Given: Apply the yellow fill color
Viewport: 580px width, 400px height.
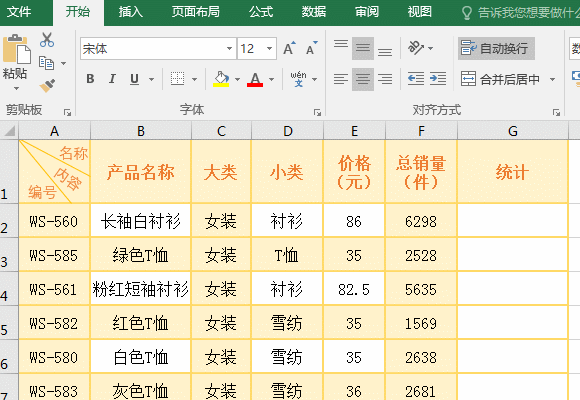Looking at the screenshot, I should (x=221, y=79).
